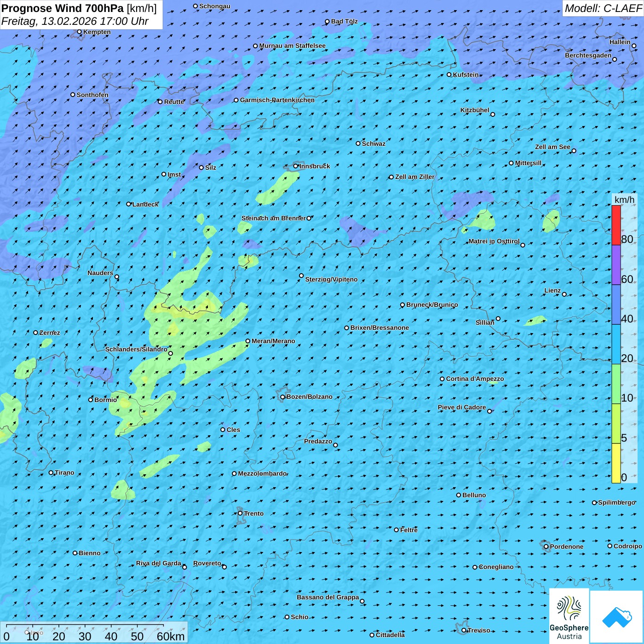The image size is (644, 644).
Task: Click the Meran/Merano location dot
Action: pyautogui.click(x=248, y=341)
